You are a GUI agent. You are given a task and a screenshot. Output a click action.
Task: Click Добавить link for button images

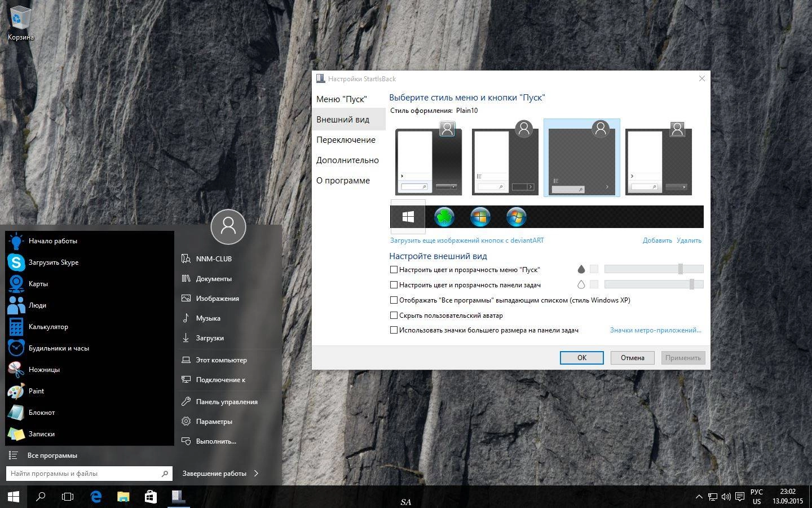pos(657,240)
